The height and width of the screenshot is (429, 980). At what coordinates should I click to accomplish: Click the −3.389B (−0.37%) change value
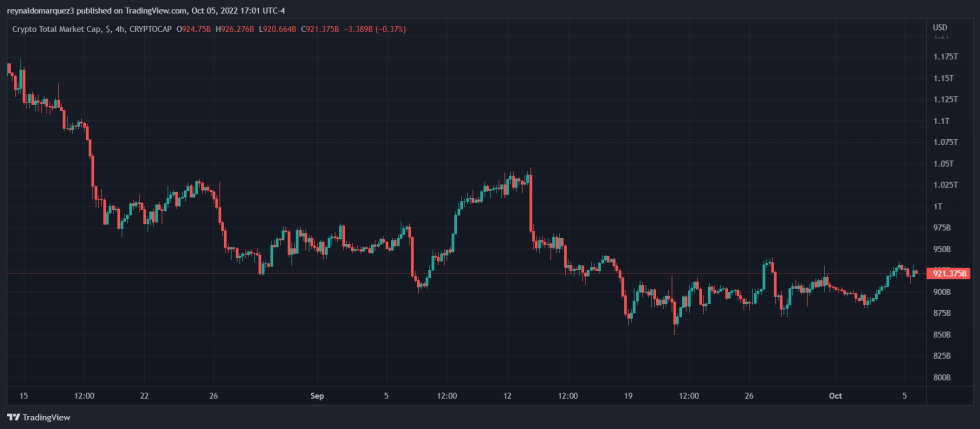[377, 29]
